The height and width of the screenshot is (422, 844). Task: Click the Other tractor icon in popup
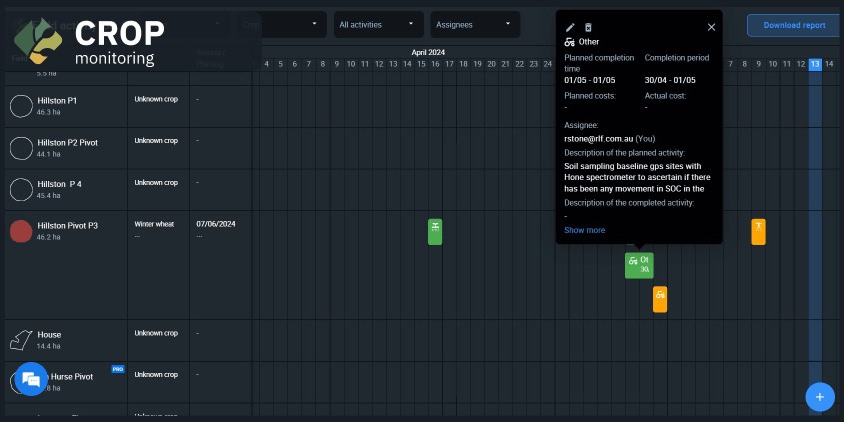pyautogui.click(x=569, y=42)
